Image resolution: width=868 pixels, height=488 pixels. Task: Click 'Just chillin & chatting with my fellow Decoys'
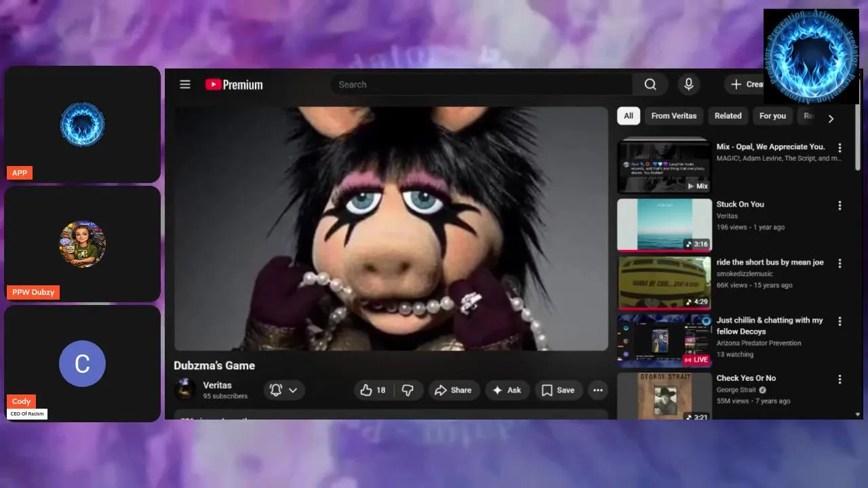click(x=770, y=326)
